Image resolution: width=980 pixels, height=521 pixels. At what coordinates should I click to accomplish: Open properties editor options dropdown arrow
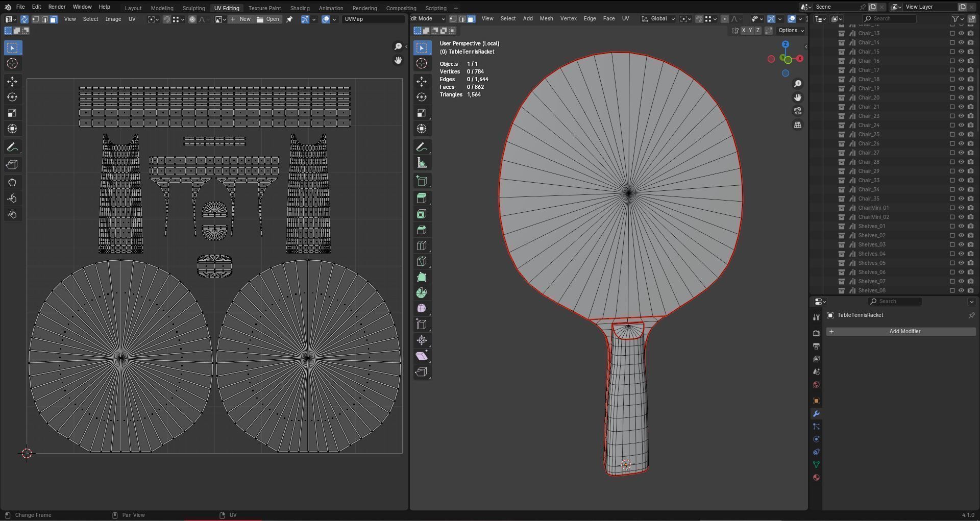(971, 302)
